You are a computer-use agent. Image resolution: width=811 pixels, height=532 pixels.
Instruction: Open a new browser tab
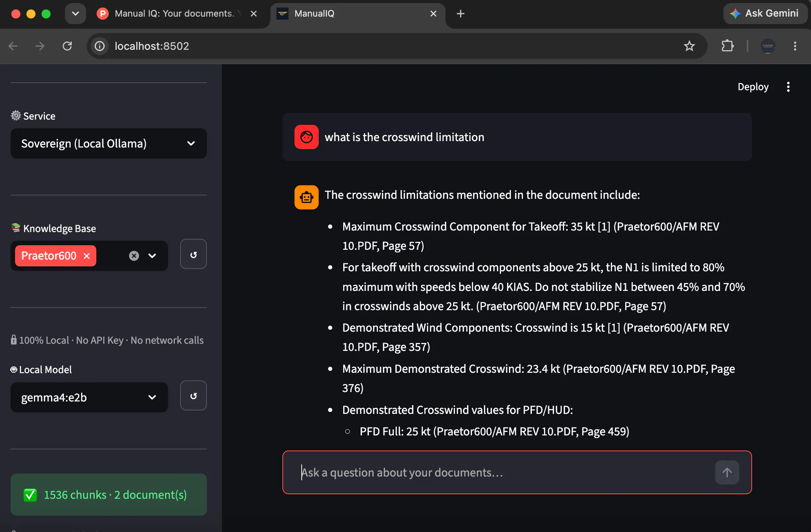click(460, 14)
